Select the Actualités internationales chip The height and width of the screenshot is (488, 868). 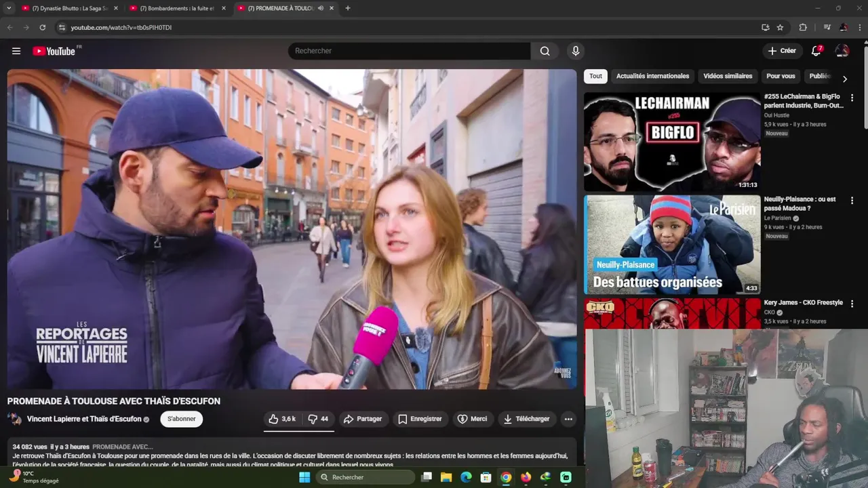652,77
